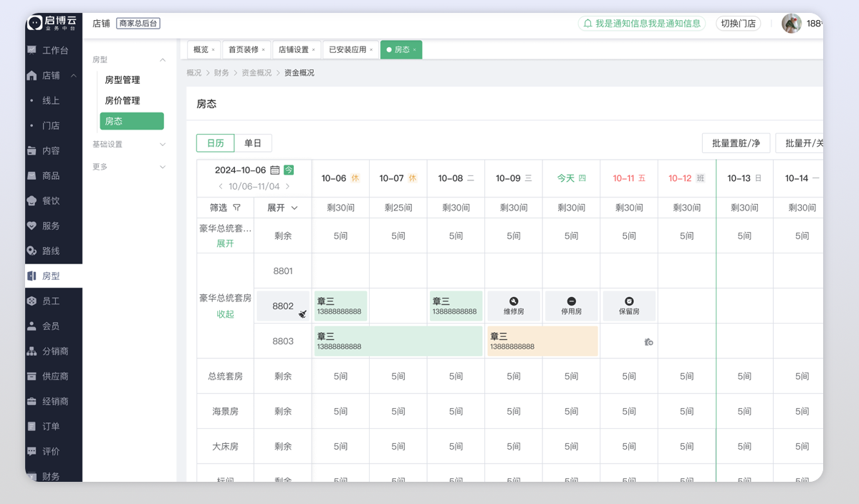Click the 维修房 wrench icon
Viewport: 859px width, 504px height.
tap(514, 301)
